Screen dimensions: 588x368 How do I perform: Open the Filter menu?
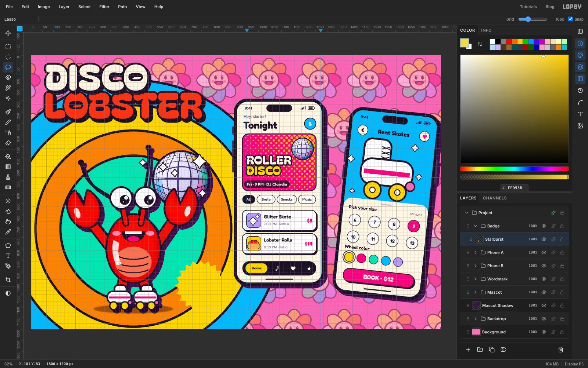coord(104,7)
